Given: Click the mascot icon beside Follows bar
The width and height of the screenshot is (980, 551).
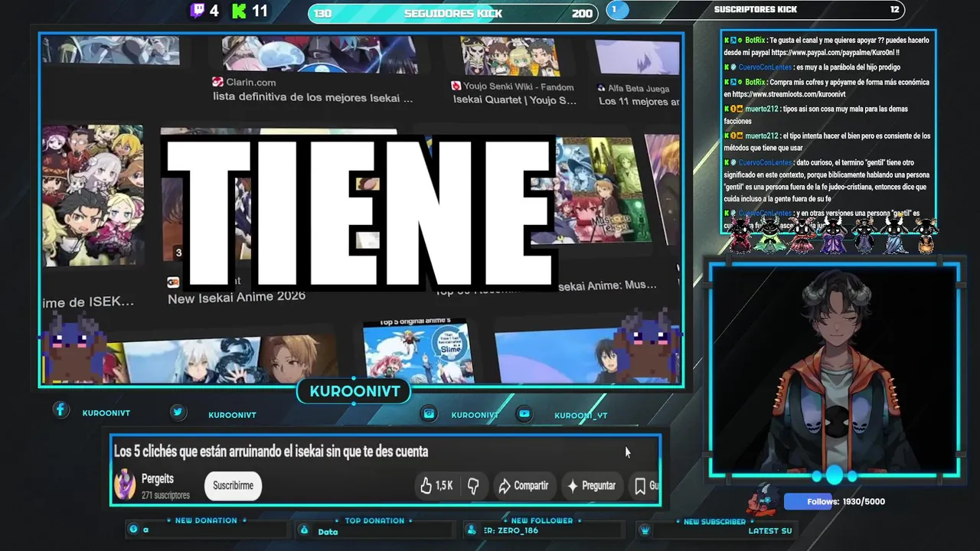Looking at the screenshot, I should click(x=764, y=499).
